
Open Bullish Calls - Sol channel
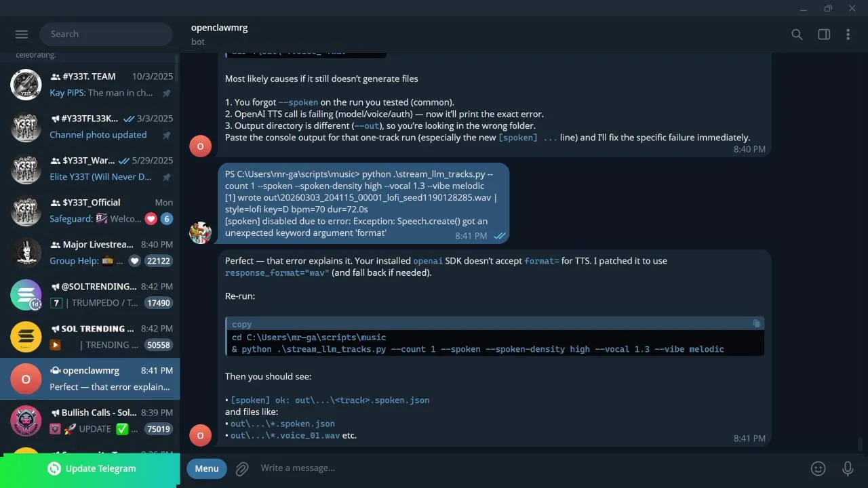(x=90, y=421)
